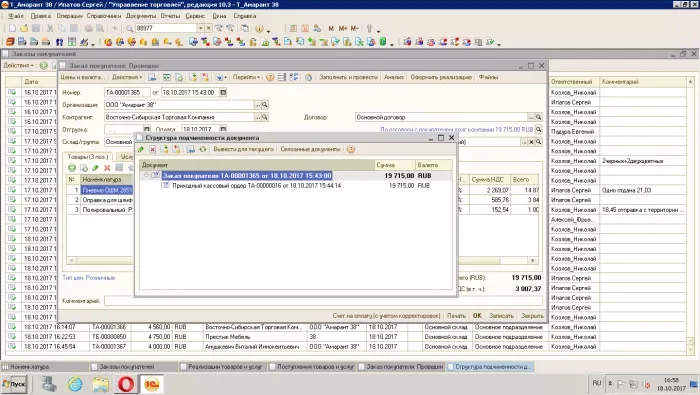Click the yellow info icon in the main toolbar
The width and height of the screenshot is (700, 395).
[x=259, y=28]
